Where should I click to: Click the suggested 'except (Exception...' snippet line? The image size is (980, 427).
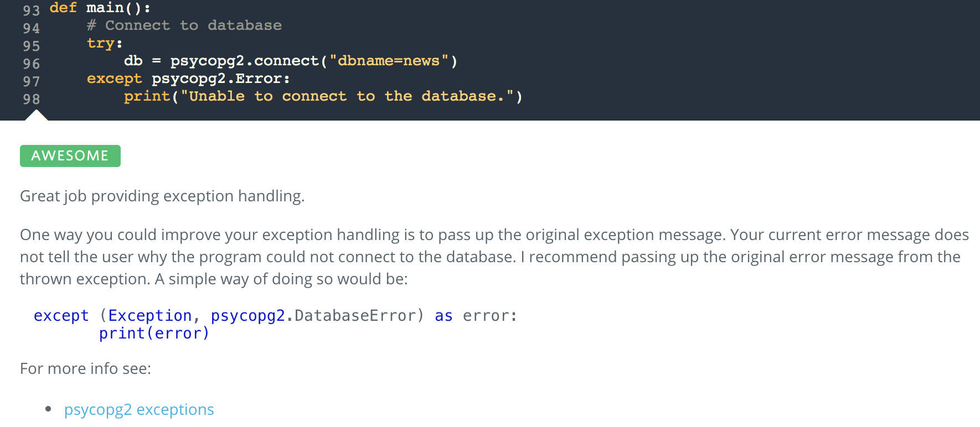(x=275, y=316)
